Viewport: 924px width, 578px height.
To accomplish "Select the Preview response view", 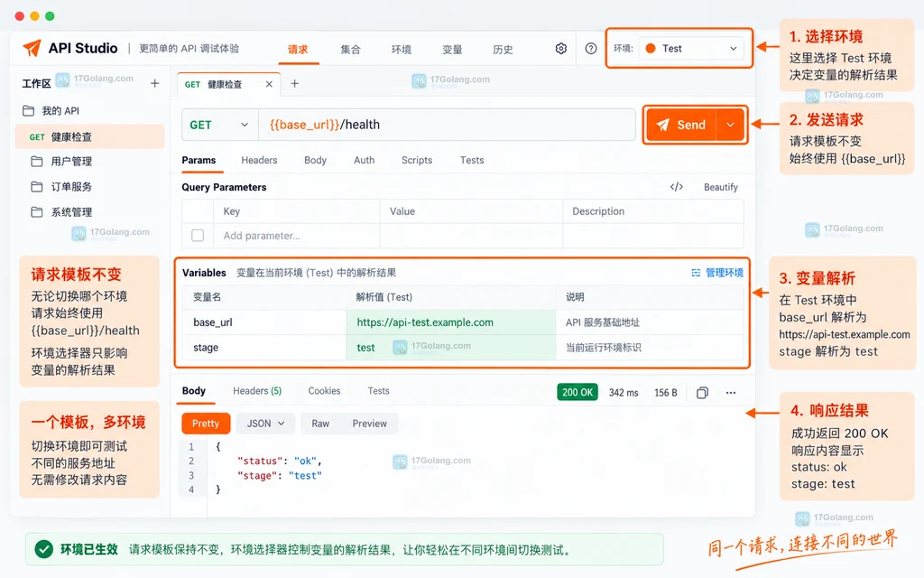I will click(x=369, y=424).
